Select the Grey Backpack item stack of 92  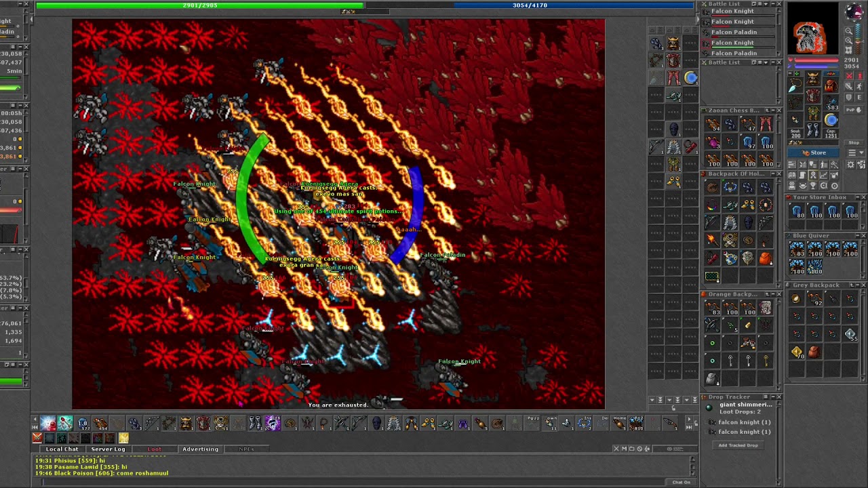click(x=815, y=298)
